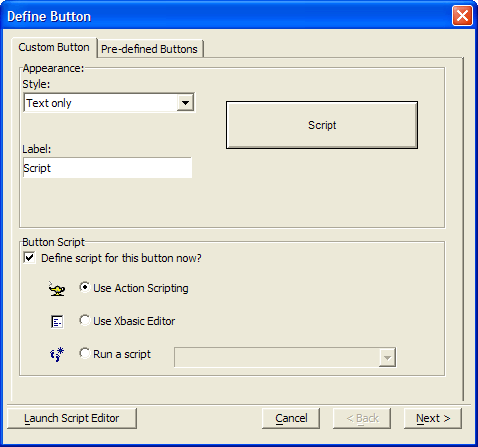
Task: Click the Next button
Action: (x=433, y=418)
